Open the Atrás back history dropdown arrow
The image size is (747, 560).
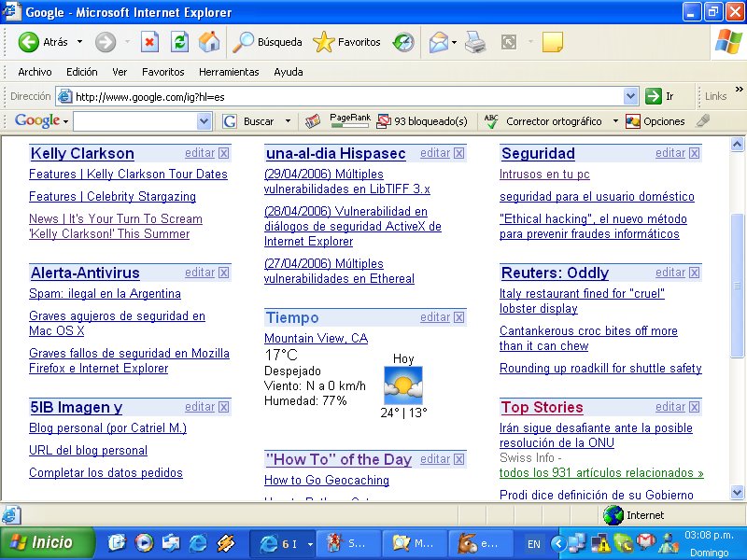(79, 42)
